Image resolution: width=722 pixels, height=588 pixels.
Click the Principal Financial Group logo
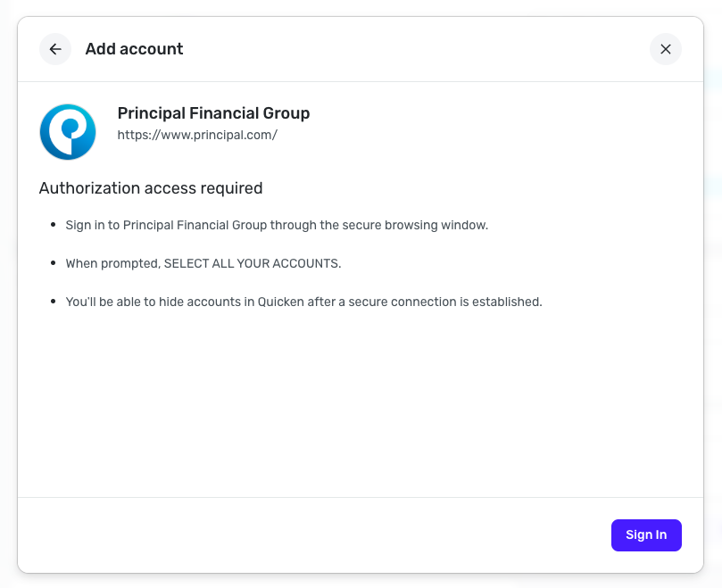[68, 132]
